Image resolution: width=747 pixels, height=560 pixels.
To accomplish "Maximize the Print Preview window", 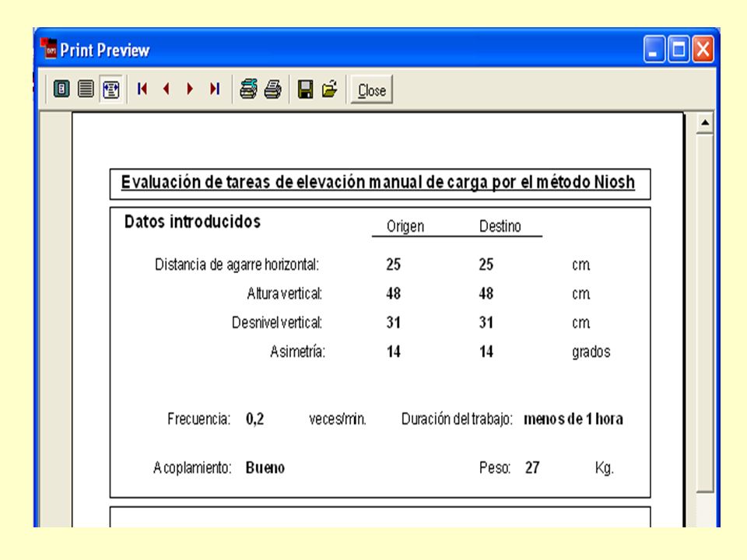I will coord(679,48).
